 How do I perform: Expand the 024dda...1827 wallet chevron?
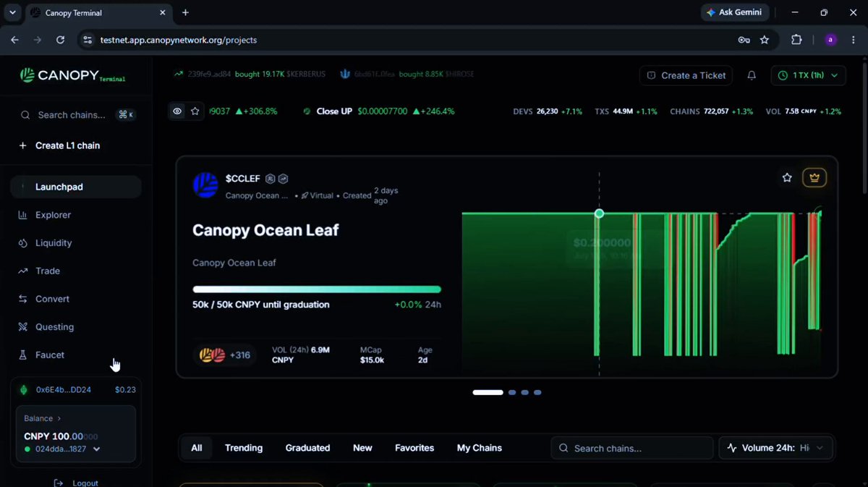[97, 449]
